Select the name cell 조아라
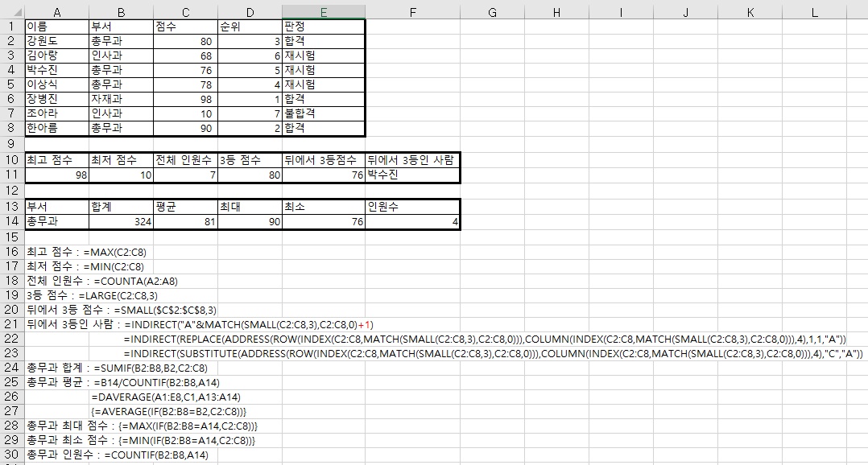This screenshot has height=465, width=868. (x=56, y=113)
